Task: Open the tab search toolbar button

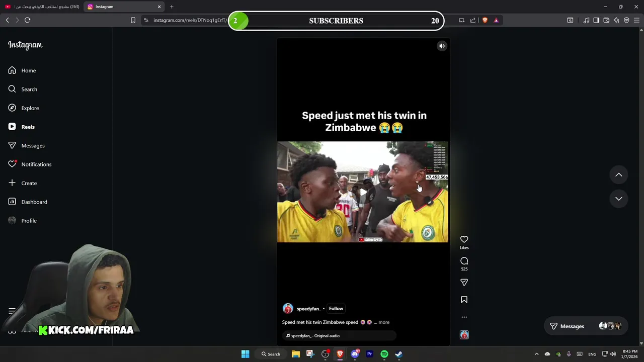Action: [x=570, y=20]
